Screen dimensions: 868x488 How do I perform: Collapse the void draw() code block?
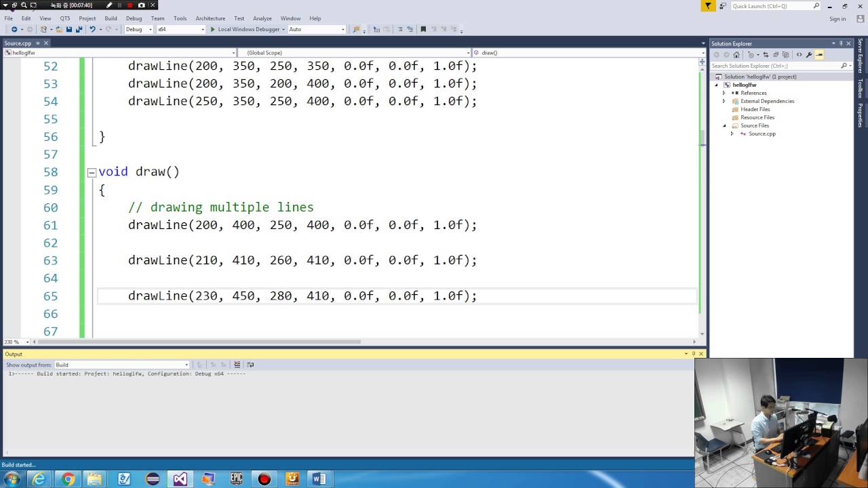pos(92,173)
